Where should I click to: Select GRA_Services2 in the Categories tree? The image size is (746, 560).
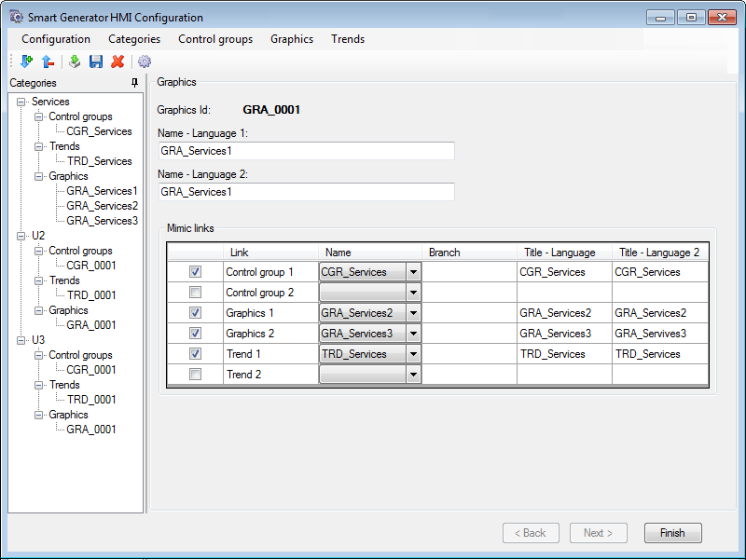[x=102, y=206]
